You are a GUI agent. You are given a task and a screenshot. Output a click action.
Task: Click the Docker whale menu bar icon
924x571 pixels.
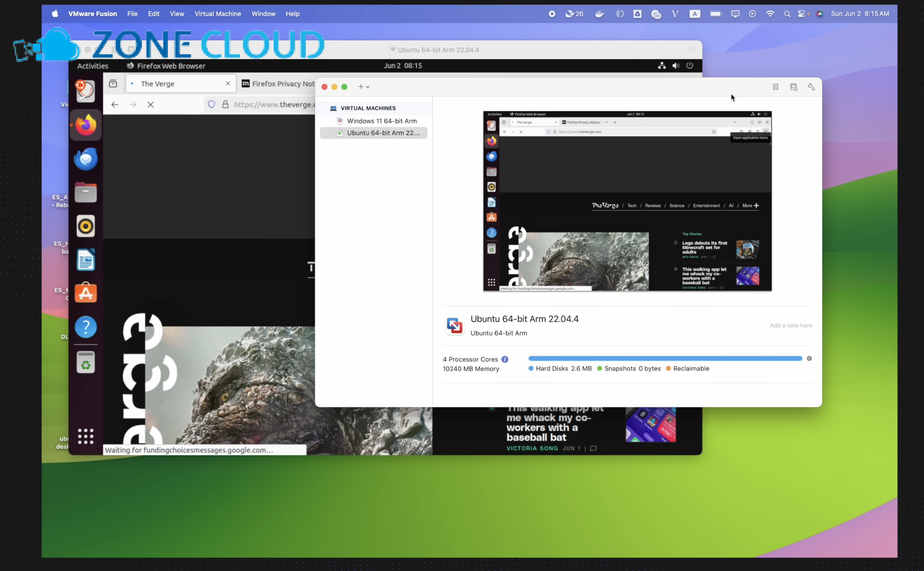600,14
